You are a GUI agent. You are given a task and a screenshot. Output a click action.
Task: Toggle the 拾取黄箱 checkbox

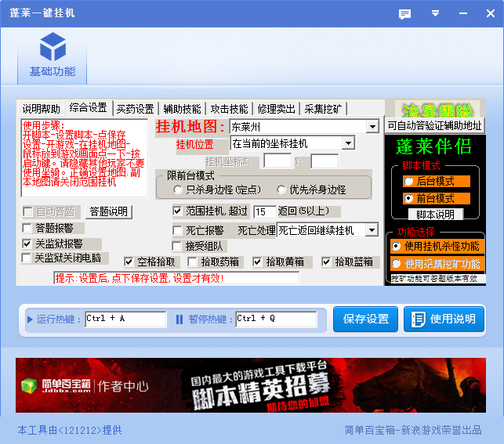click(258, 262)
